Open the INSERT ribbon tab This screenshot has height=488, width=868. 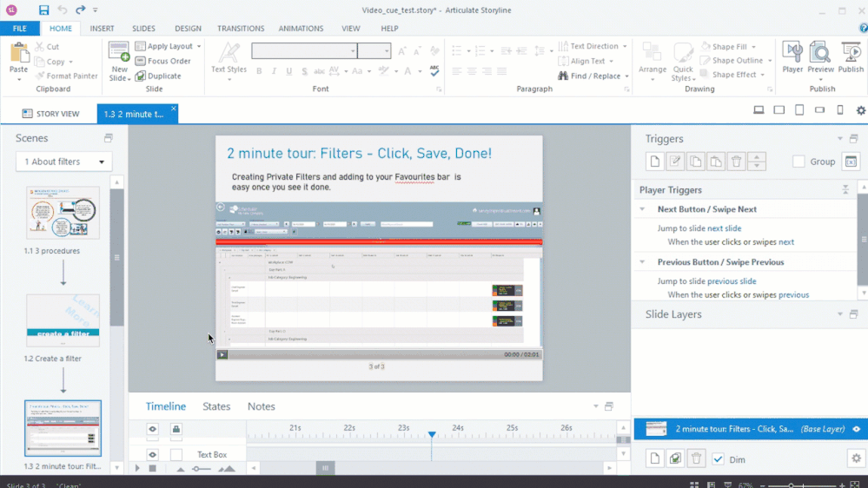(102, 28)
